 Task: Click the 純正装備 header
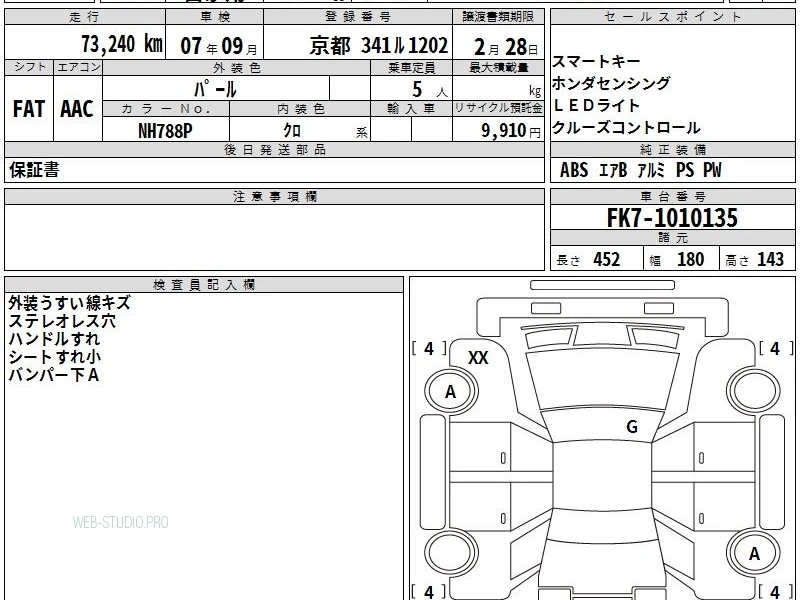tap(672, 149)
